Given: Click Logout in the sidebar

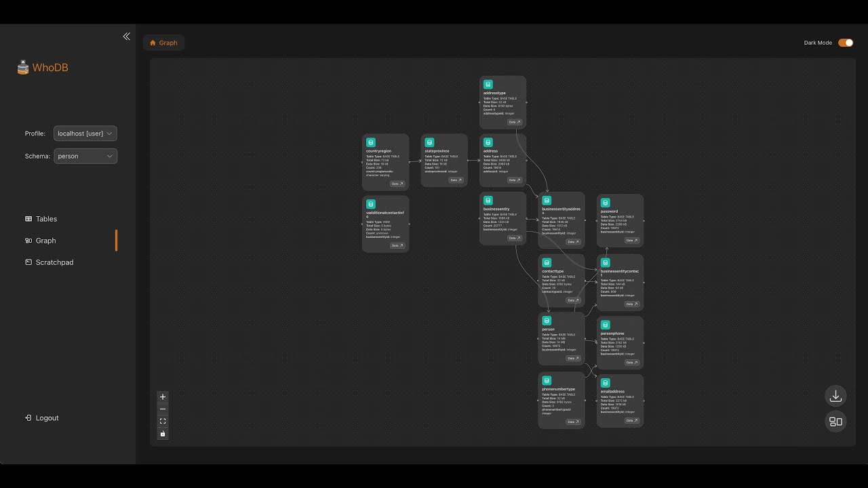Looking at the screenshot, I should (x=47, y=418).
